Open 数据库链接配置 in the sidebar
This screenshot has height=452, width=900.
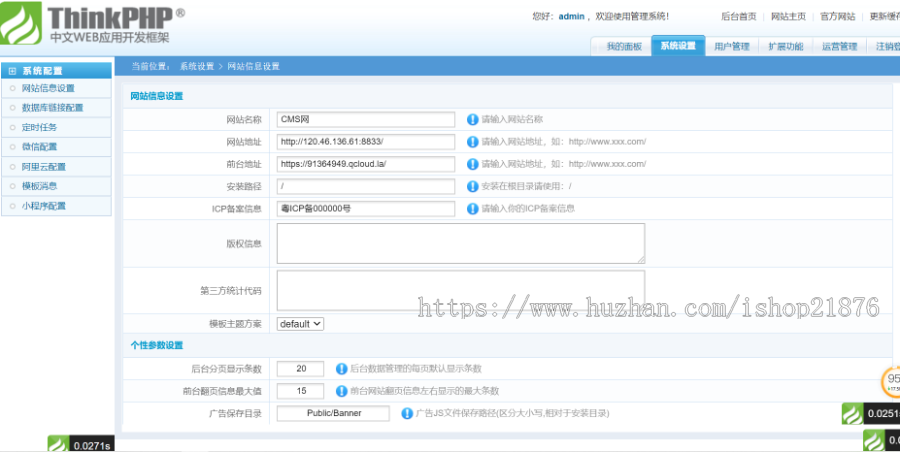pyautogui.click(x=52, y=108)
